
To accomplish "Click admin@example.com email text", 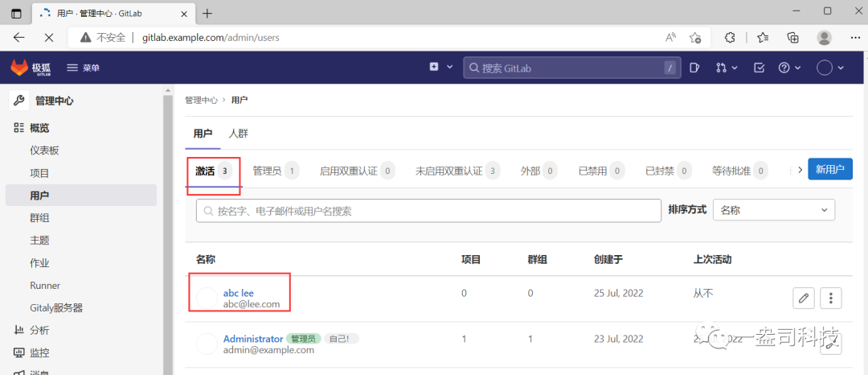I will (268, 350).
